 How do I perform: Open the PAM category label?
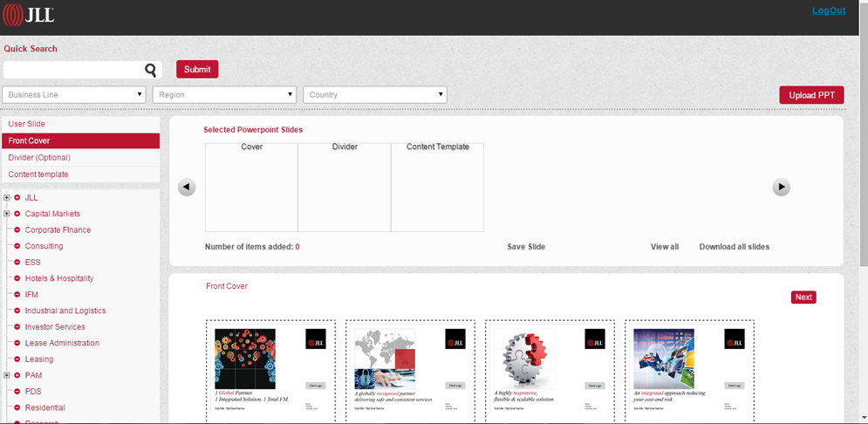tap(34, 375)
